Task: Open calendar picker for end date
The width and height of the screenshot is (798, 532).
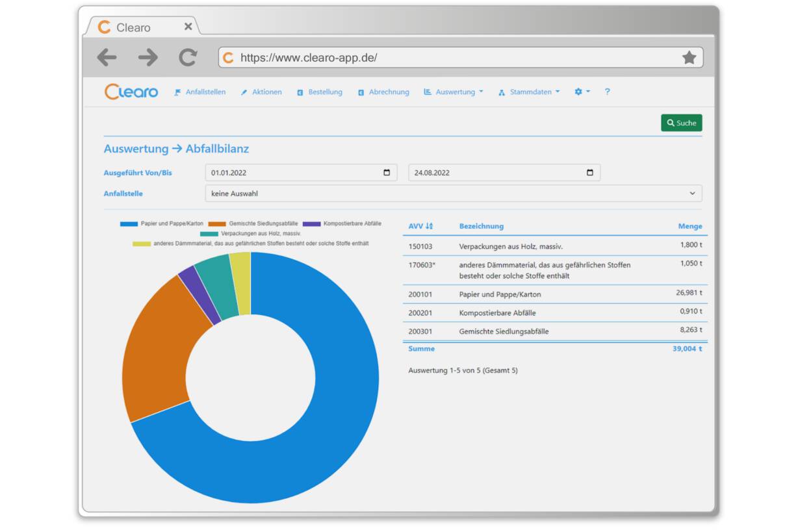Action: pos(590,173)
